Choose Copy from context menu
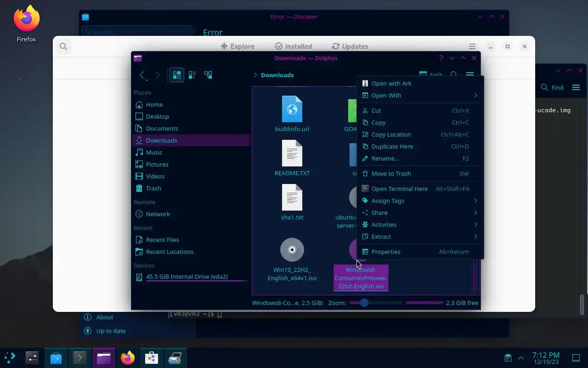The height and width of the screenshot is (368, 588). click(x=420, y=122)
